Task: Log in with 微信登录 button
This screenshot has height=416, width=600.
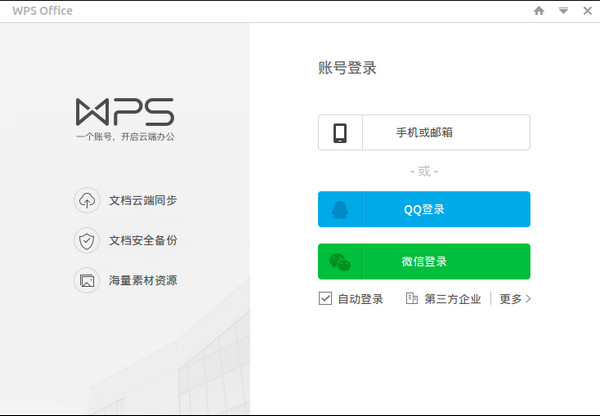Action: tap(424, 261)
